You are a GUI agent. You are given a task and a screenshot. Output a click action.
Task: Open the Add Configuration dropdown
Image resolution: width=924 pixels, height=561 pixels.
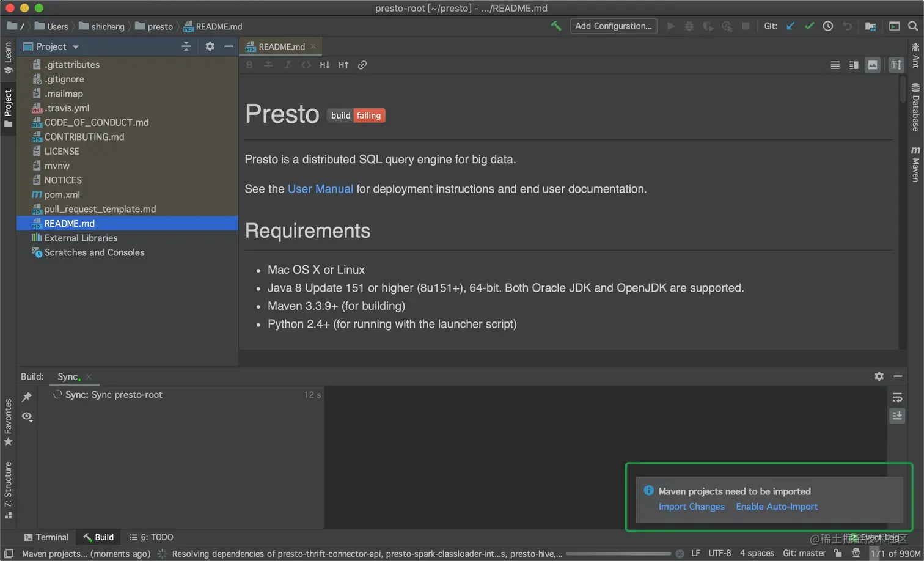(614, 26)
